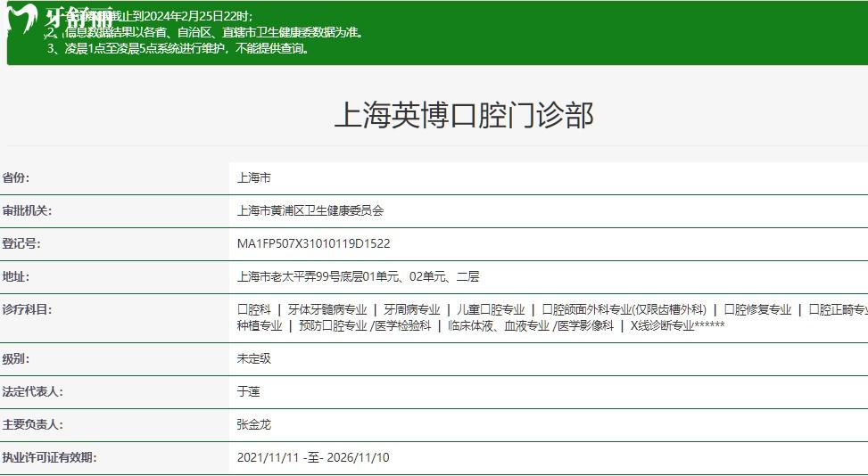Select the 级别 label
This screenshot has height=476, width=868.
coord(16,359)
